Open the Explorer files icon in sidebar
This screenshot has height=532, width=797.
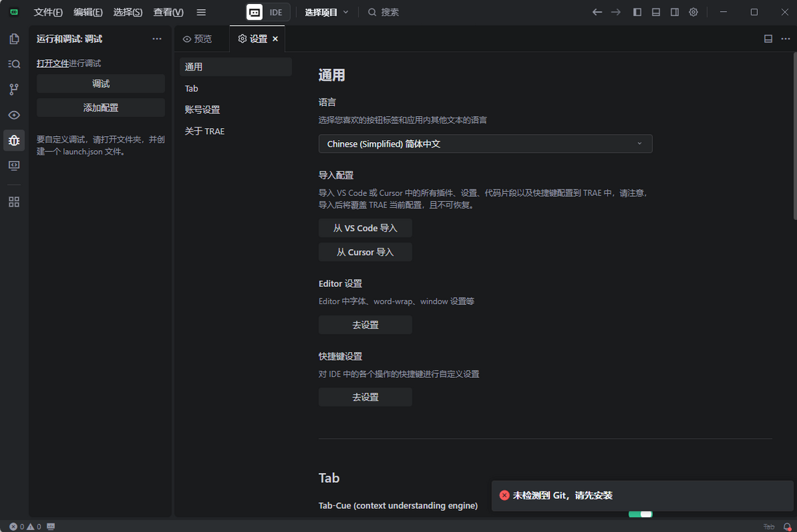click(14, 39)
